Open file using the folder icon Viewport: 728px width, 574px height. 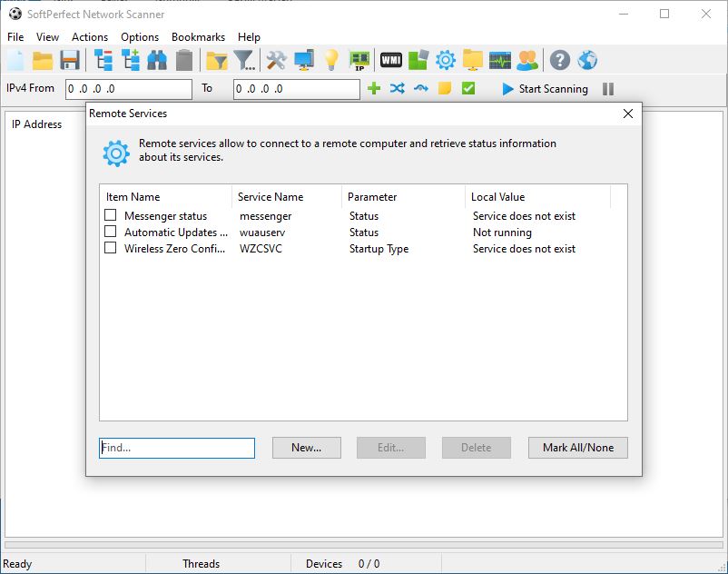(x=43, y=60)
